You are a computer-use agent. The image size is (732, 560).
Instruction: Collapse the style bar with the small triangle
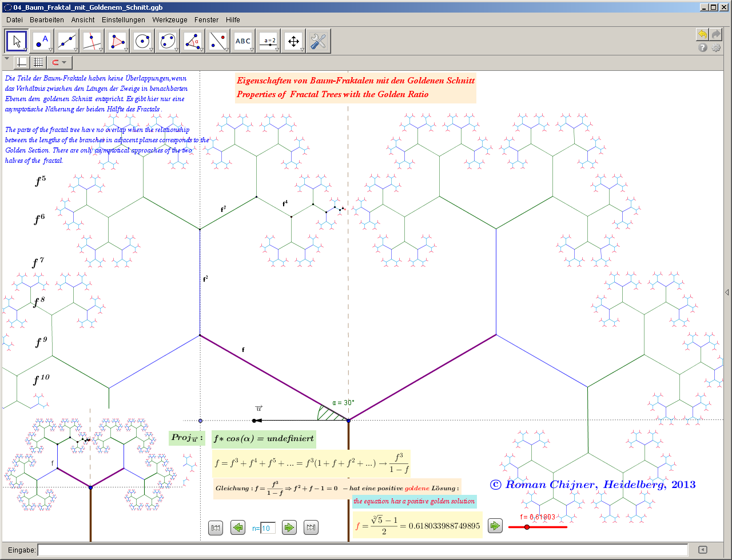click(x=6, y=58)
